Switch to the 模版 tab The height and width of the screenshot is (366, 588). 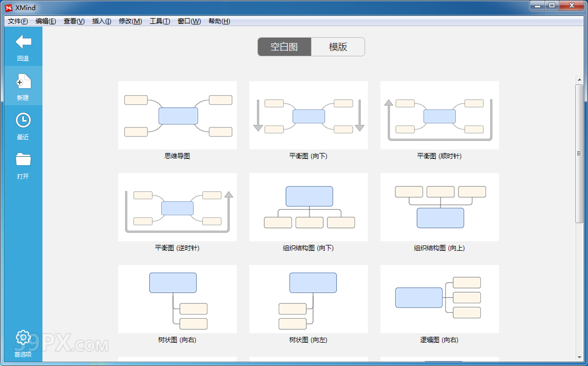338,47
